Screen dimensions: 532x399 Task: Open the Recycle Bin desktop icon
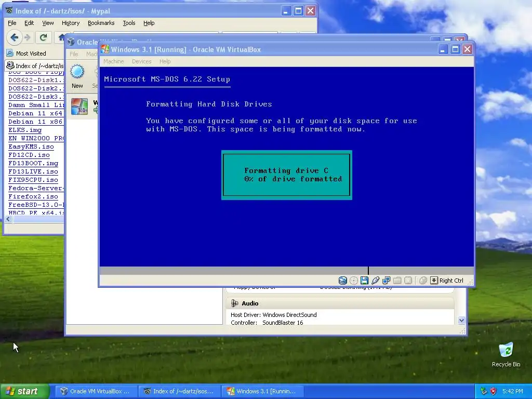pos(506,350)
